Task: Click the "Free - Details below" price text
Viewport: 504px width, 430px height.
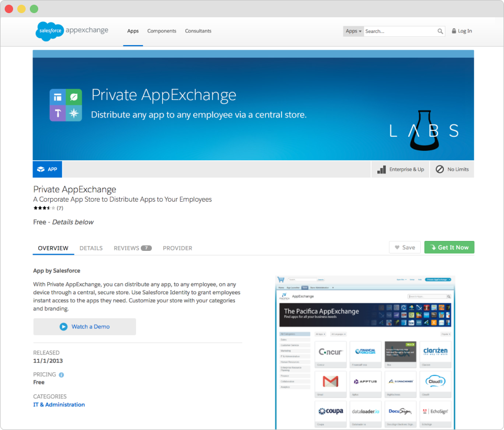Action: 63,222
